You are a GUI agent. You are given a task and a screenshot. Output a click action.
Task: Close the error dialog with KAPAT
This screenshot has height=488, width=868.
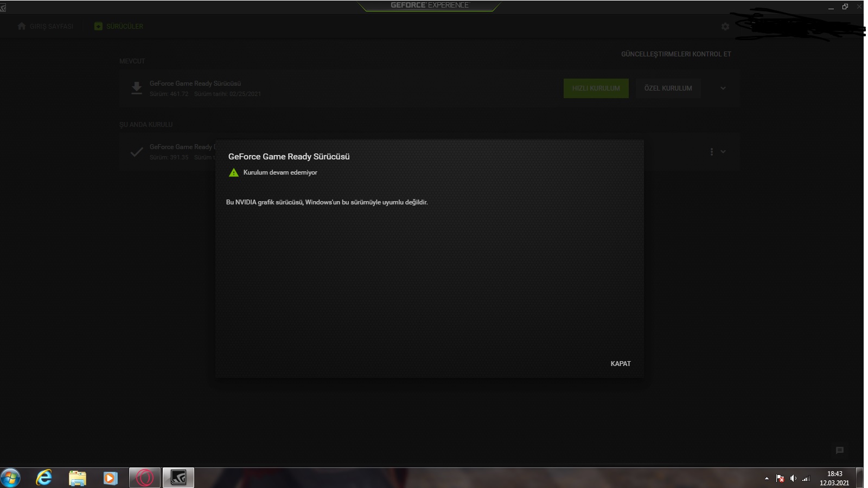pos(621,364)
